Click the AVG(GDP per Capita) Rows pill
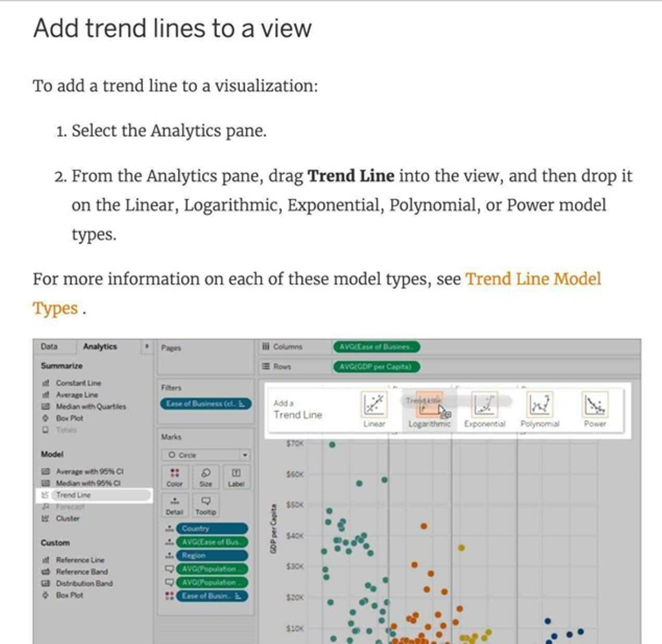 tap(376, 366)
